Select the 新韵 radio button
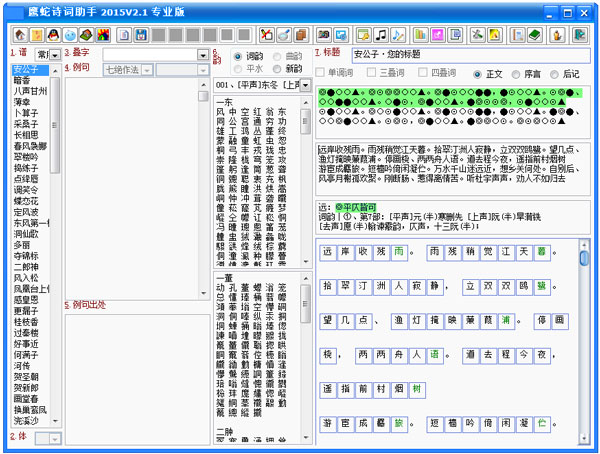This screenshot has width=600, height=454. [x=279, y=69]
